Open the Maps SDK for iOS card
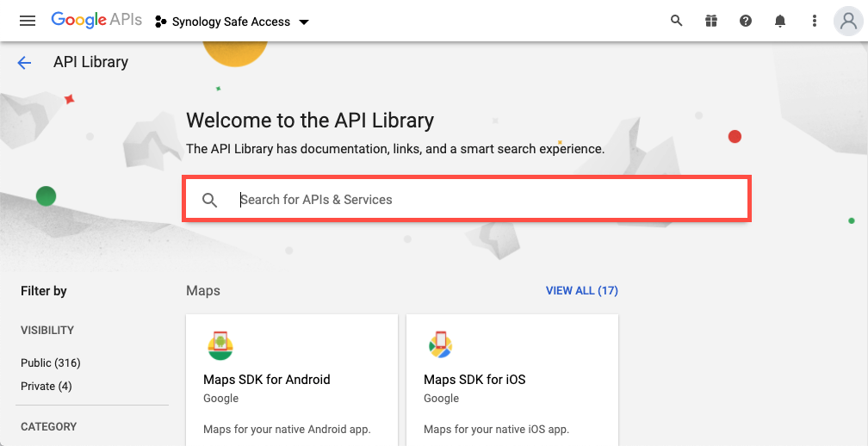The height and width of the screenshot is (446, 868). pos(512,380)
